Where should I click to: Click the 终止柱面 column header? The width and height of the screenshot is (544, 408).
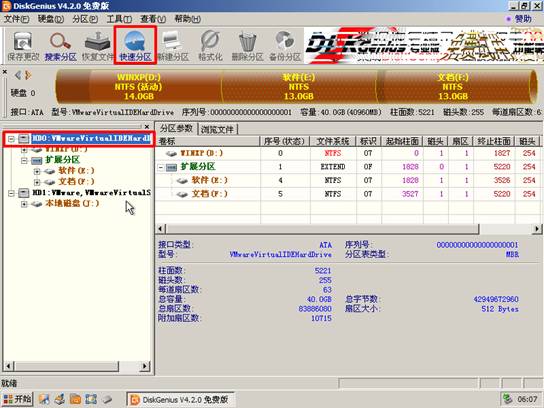coord(494,141)
